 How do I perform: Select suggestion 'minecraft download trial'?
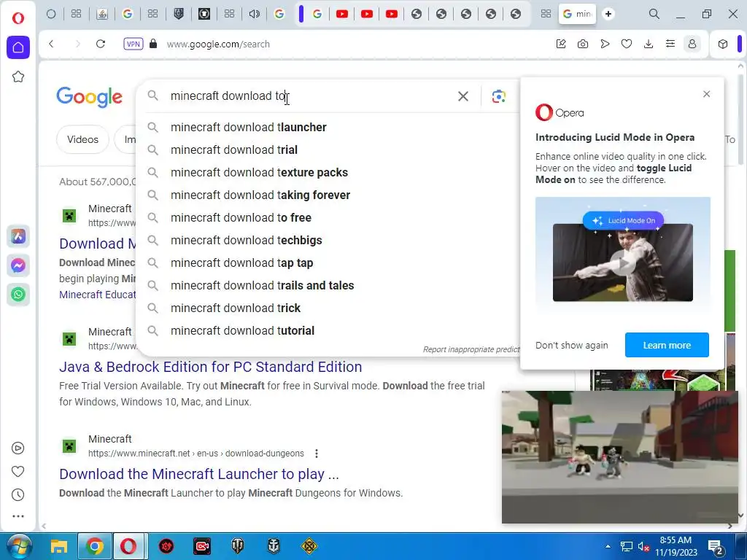329,149
